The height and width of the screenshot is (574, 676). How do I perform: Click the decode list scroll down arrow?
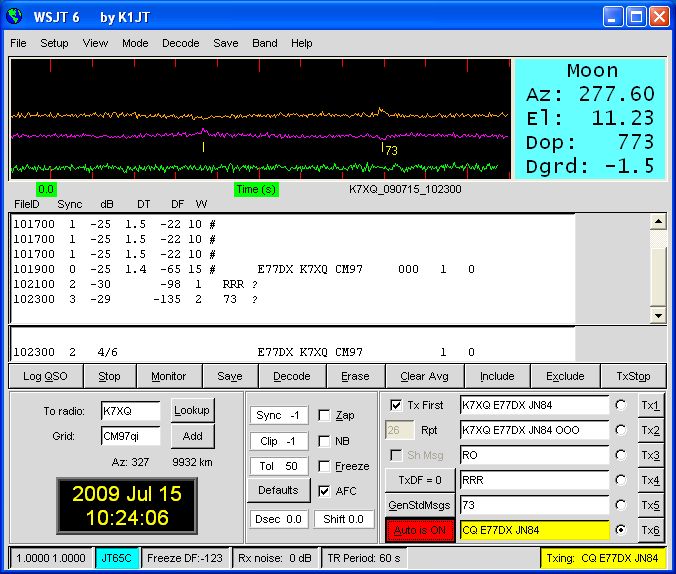pos(658,315)
